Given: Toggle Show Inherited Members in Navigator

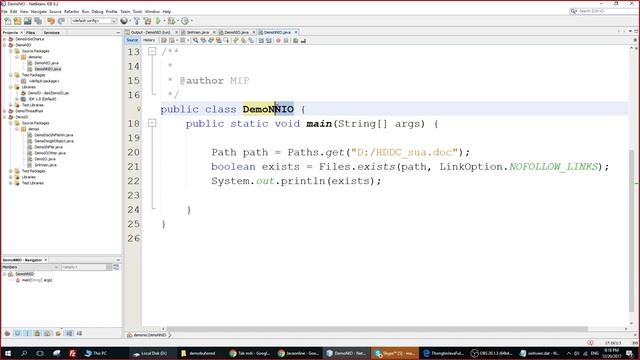Looking at the screenshot, I should pos(7,333).
